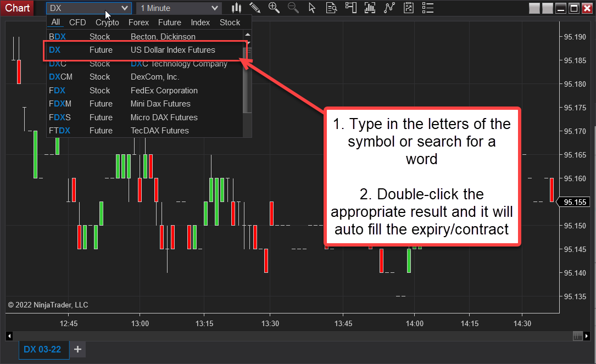This screenshot has width=596, height=364.
Task: Switch to the Forex filter tab
Action: [x=138, y=23]
